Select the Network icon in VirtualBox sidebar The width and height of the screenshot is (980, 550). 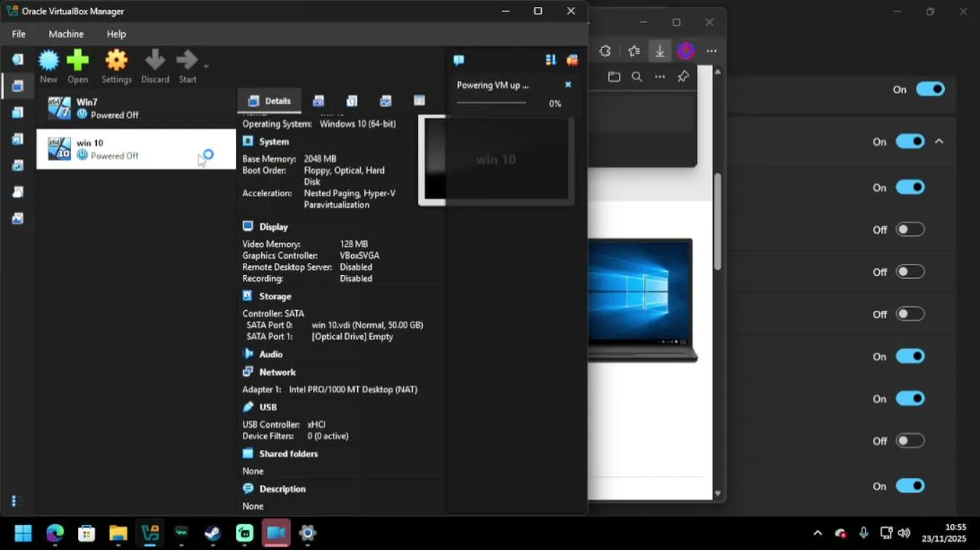(x=17, y=165)
